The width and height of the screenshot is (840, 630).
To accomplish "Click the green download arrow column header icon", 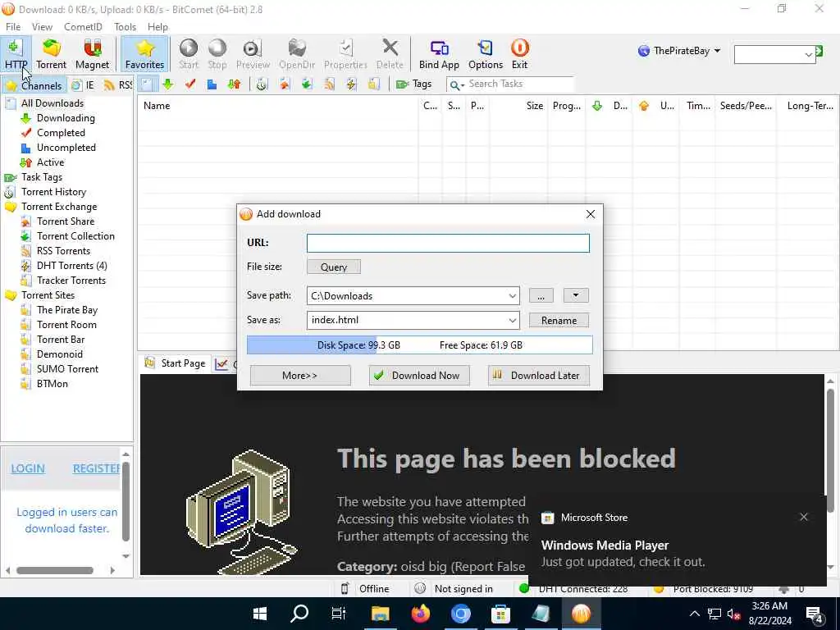I will point(597,106).
